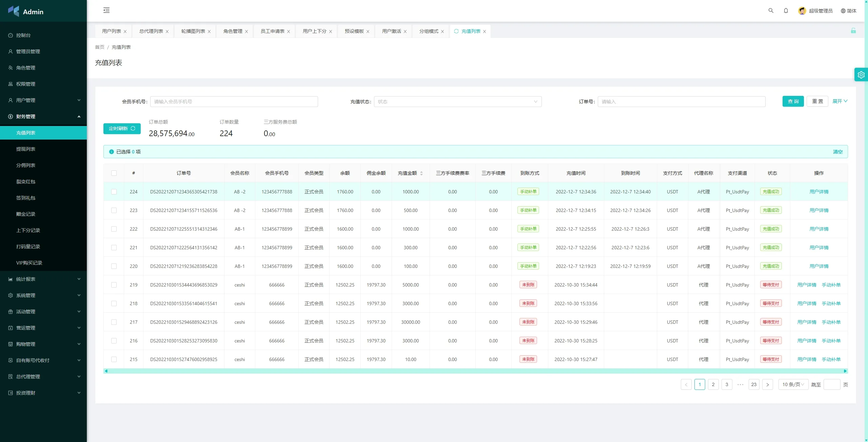Tick checkbox for order row 219
Viewport: 868px width, 442px height.
(114, 285)
